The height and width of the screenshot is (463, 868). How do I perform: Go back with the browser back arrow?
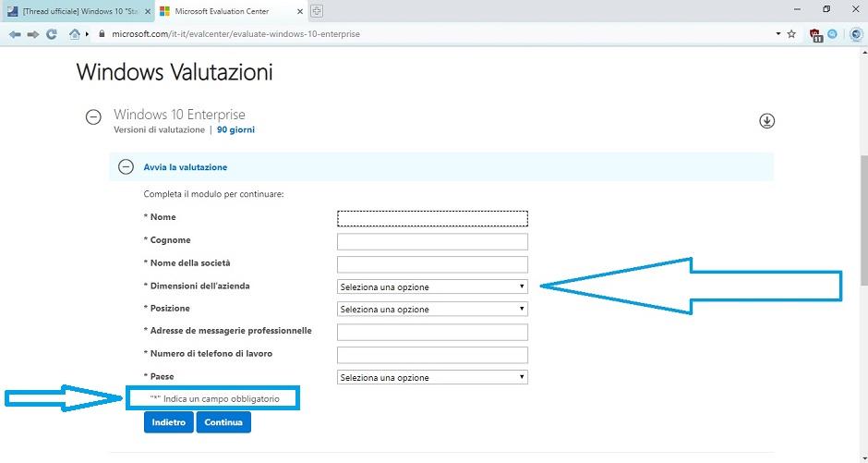point(15,34)
